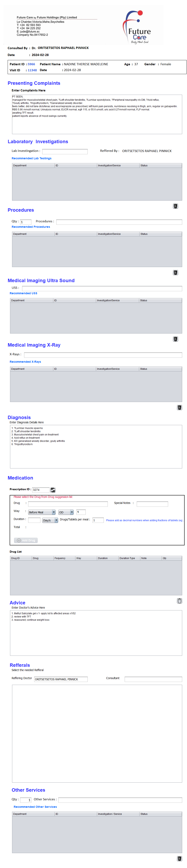Screen dimensions: 187x868
Task: Click the Consultant field under Refferals
Action: [x=153, y=679]
